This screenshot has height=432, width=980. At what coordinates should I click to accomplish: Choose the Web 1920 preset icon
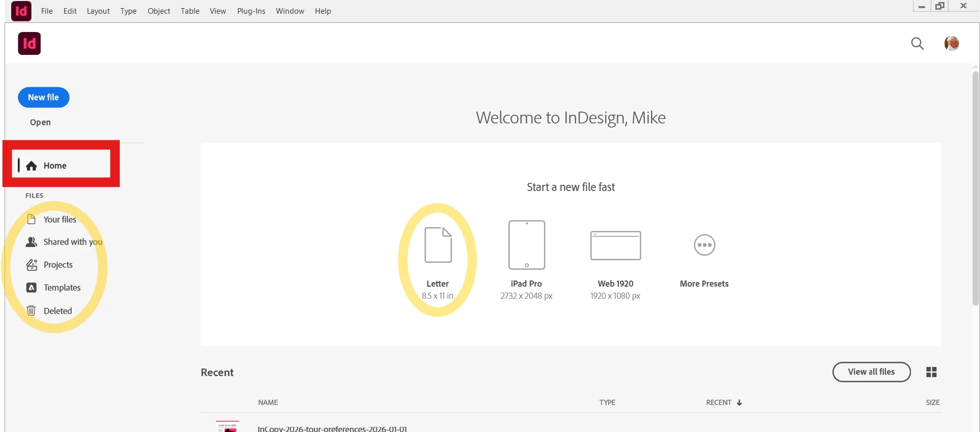616,245
